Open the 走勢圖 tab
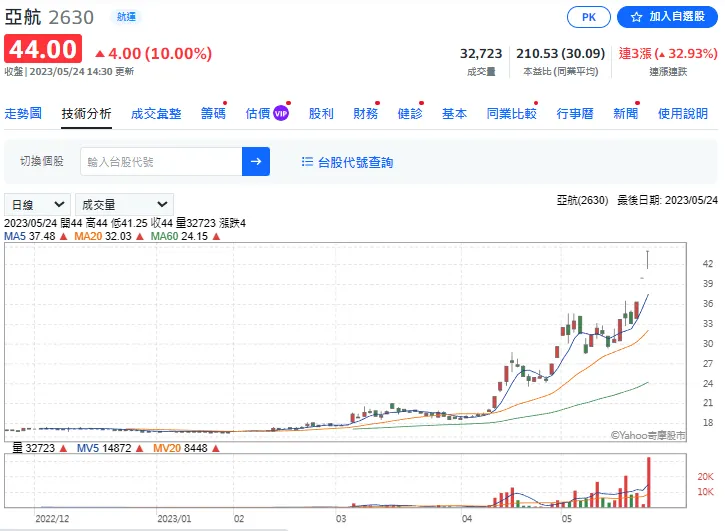 23,113
